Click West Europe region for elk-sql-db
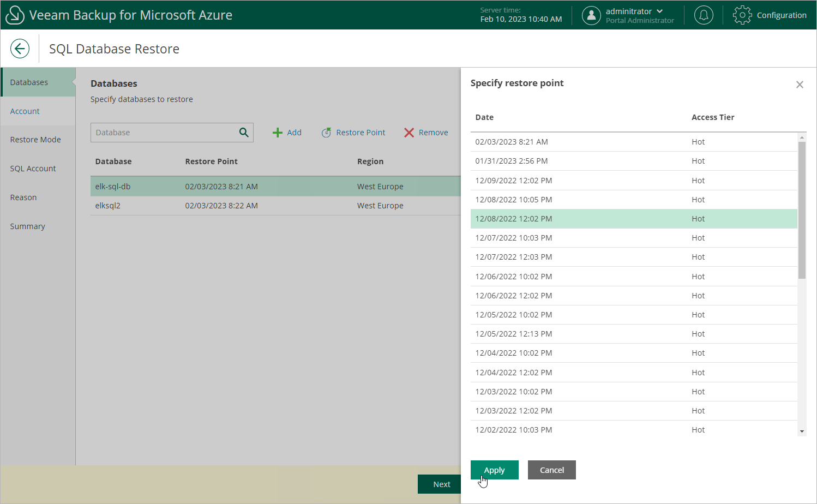 [x=380, y=187]
